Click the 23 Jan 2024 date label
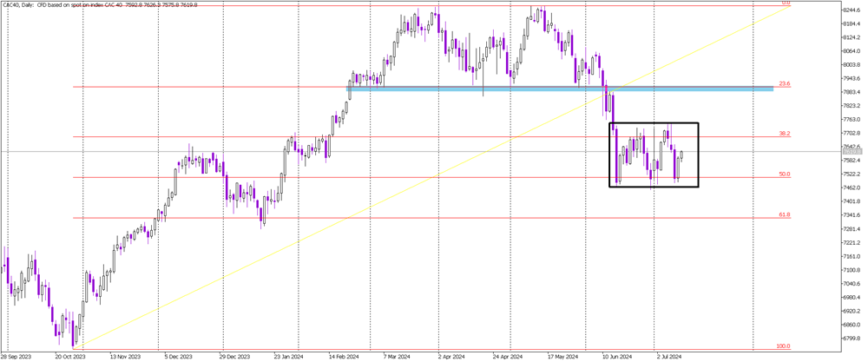 click(290, 357)
